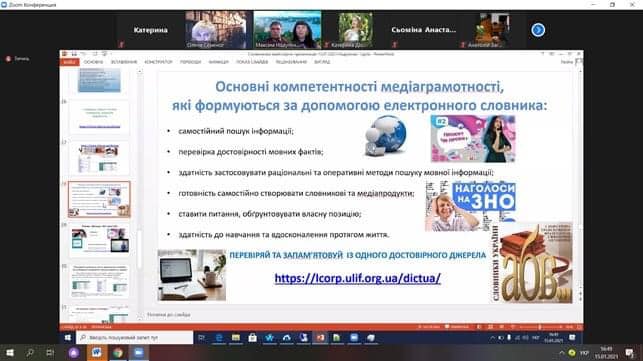Open the ФАЙЛ tab in PowerPoint
The image size is (643, 361).
click(x=69, y=62)
